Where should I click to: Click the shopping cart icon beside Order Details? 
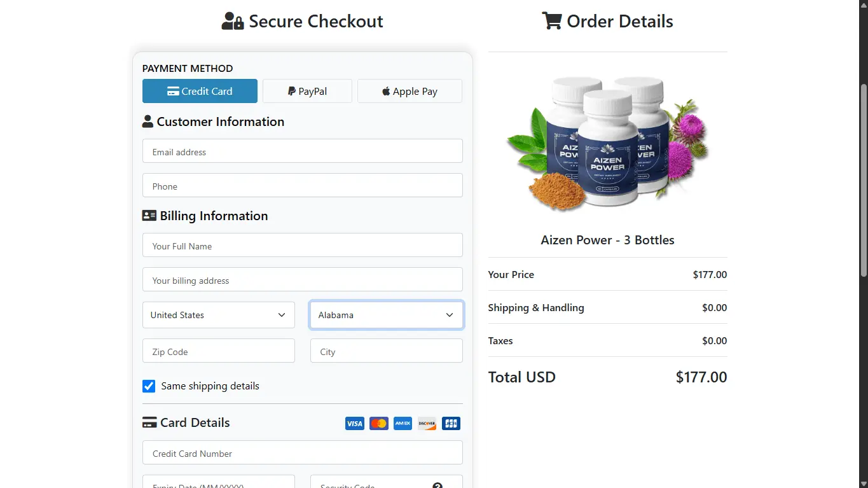(551, 21)
